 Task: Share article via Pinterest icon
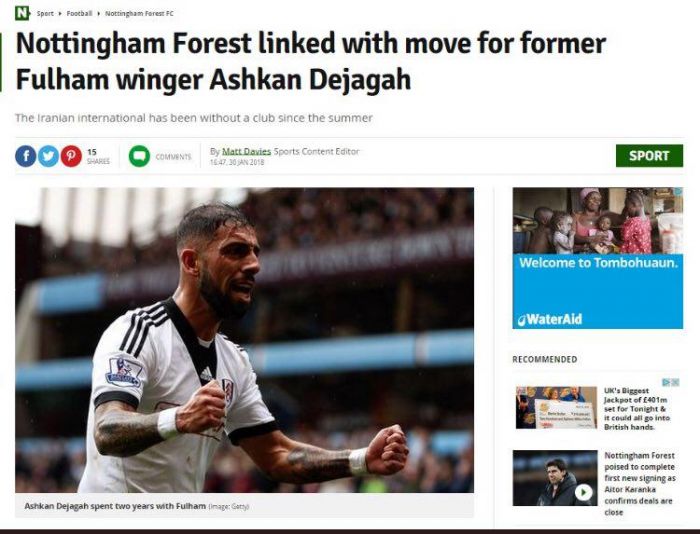71,156
